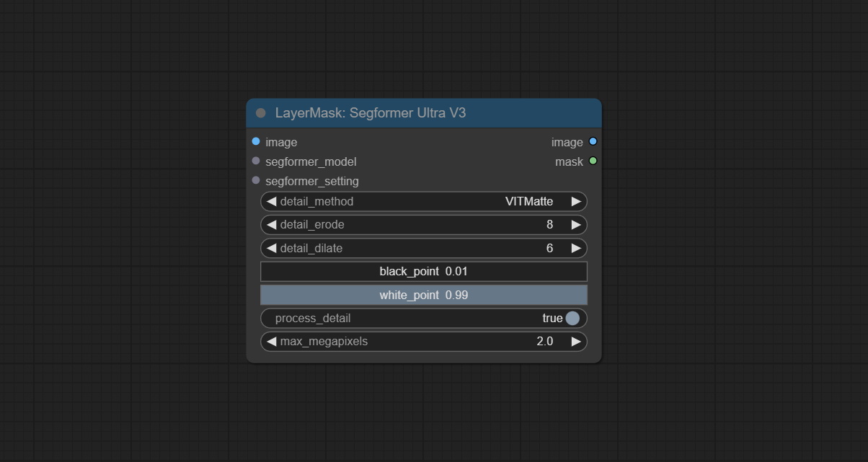Decrease detail_erode with left arrow
This screenshot has width=868, height=462.
coord(271,225)
